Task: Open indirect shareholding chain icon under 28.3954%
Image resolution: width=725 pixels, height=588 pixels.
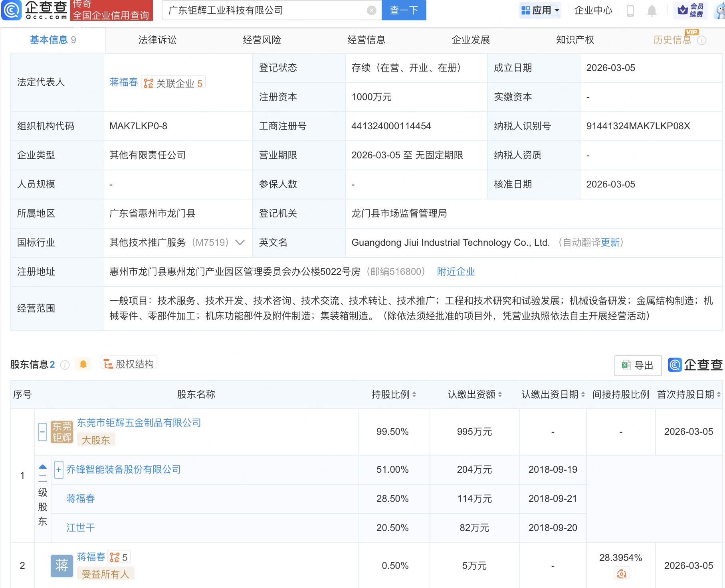Action: pos(621,574)
